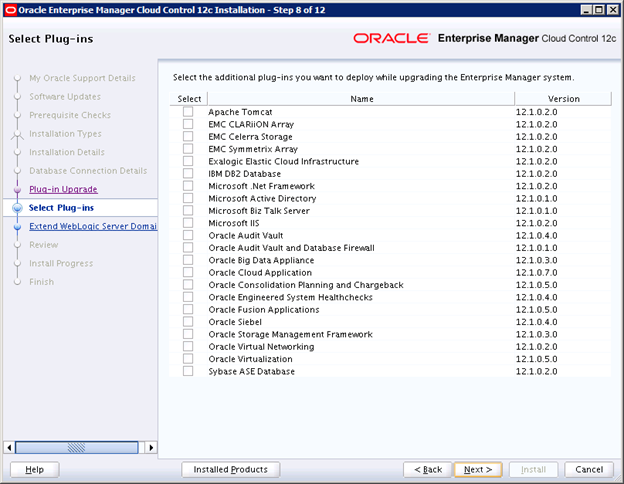Click the Database Connection Details step
The height and width of the screenshot is (484, 624).
pyautogui.click(x=88, y=171)
